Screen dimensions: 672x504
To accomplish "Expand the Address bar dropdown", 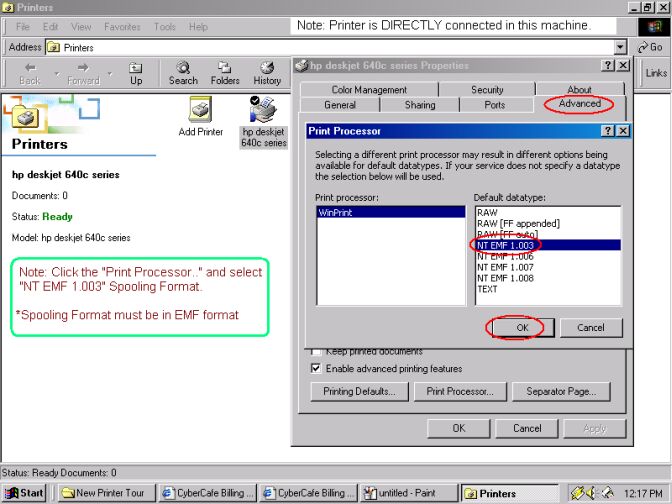I will click(x=621, y=47).
